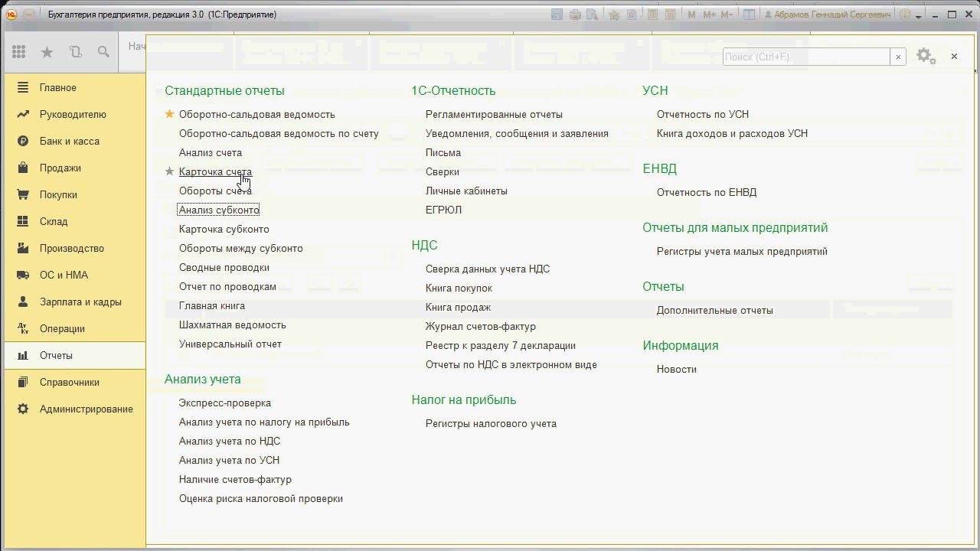Click the Производство factory icon
This screenshot has height=551, width=980.
pos(23,248)
